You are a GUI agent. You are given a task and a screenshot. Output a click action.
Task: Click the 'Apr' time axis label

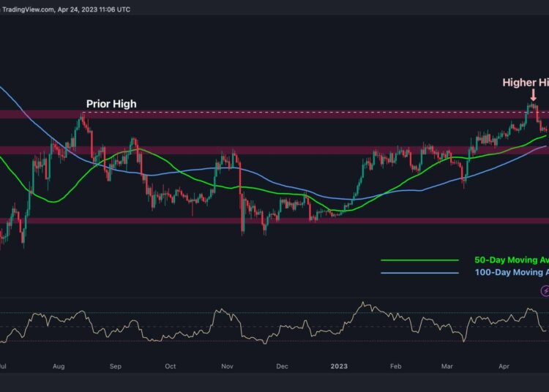(x=504, y=366)
